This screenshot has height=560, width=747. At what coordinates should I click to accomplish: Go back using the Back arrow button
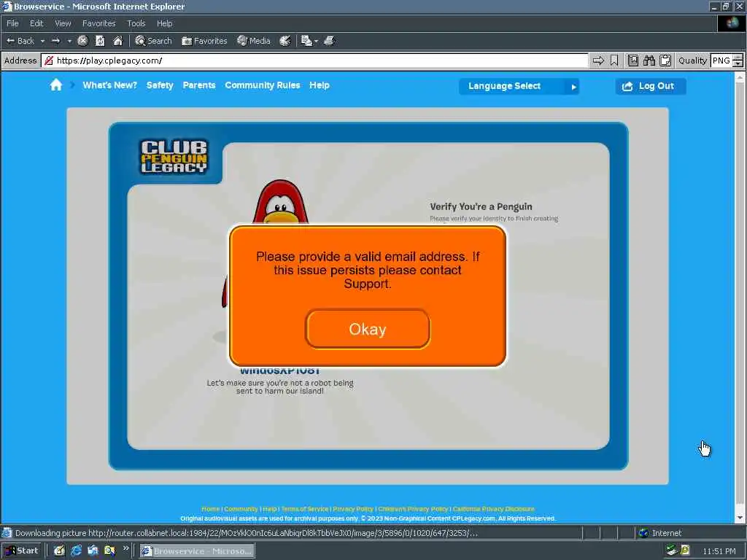coord(20,41)
